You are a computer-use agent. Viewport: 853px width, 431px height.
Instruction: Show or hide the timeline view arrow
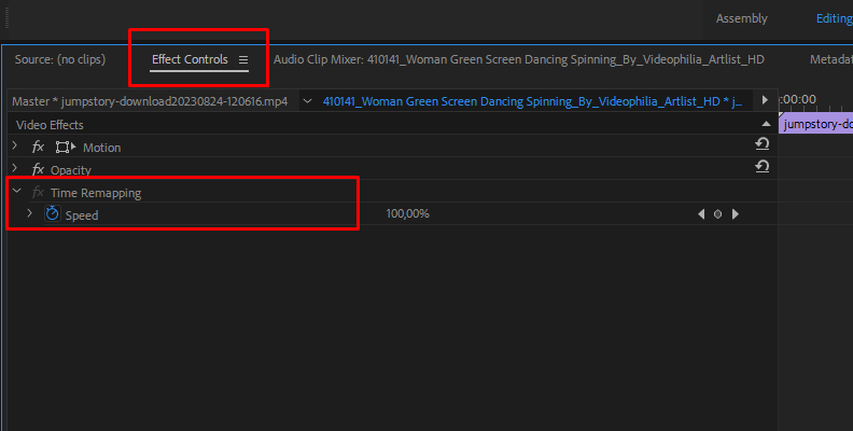765,100
